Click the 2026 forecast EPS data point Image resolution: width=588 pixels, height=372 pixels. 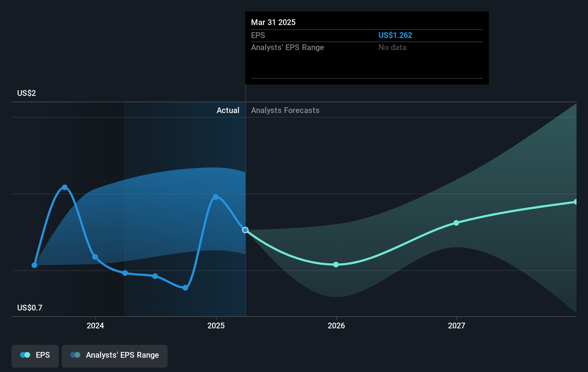(336, 265)
